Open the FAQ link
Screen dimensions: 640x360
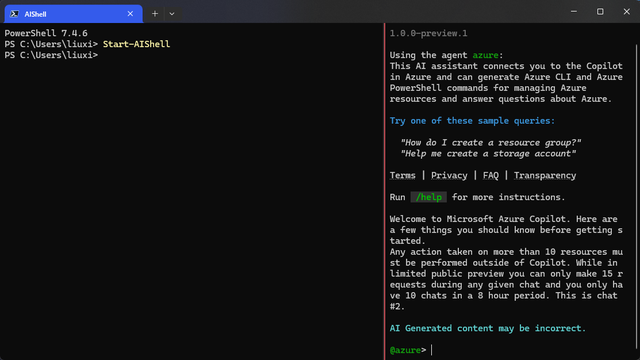(x=491, y=176)
